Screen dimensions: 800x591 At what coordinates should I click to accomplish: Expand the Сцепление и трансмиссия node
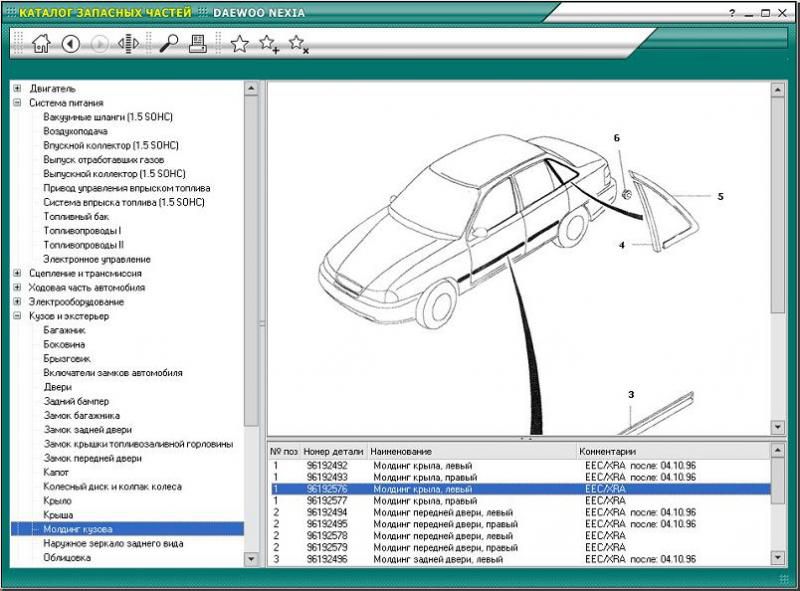point(17,273)
